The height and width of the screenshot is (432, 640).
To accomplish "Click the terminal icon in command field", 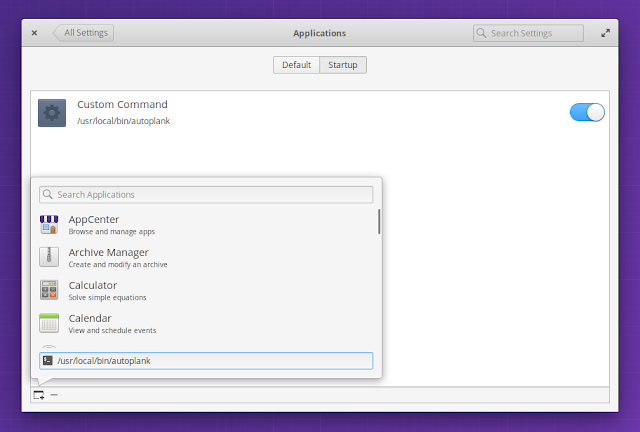I will (x=47, y=361).
